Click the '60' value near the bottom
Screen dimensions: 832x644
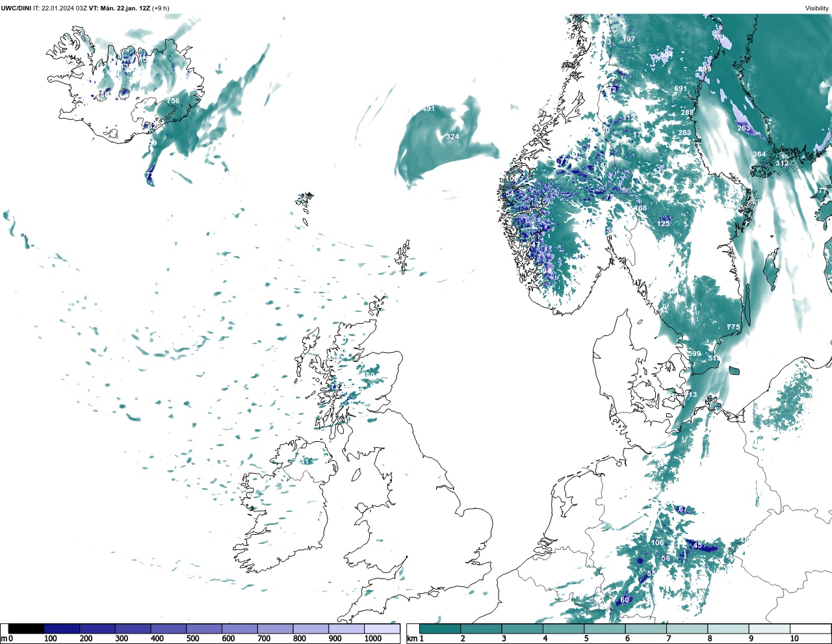coord(625,600)
